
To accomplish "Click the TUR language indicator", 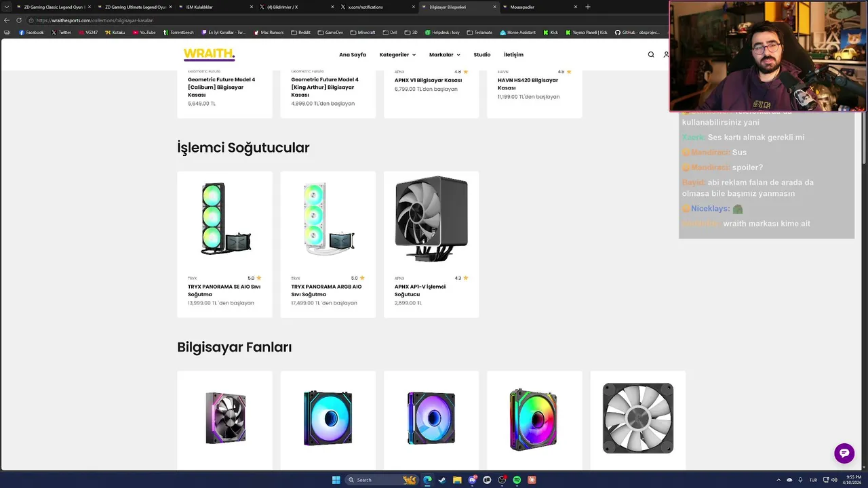I will 813,480.
